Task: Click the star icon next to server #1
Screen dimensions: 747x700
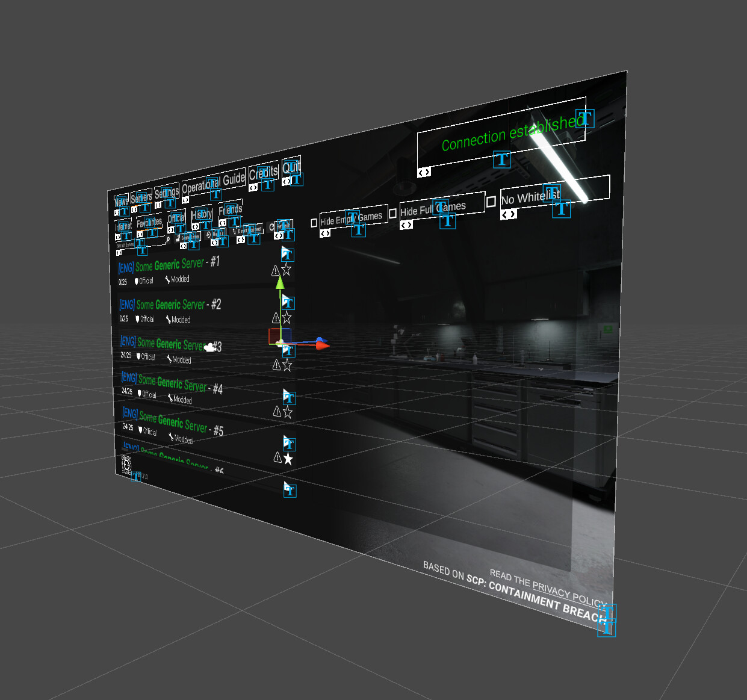Action: [x=287, y=270]
